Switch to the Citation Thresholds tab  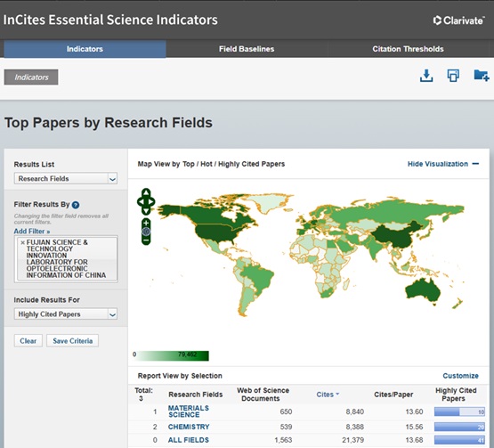[408, 49]
